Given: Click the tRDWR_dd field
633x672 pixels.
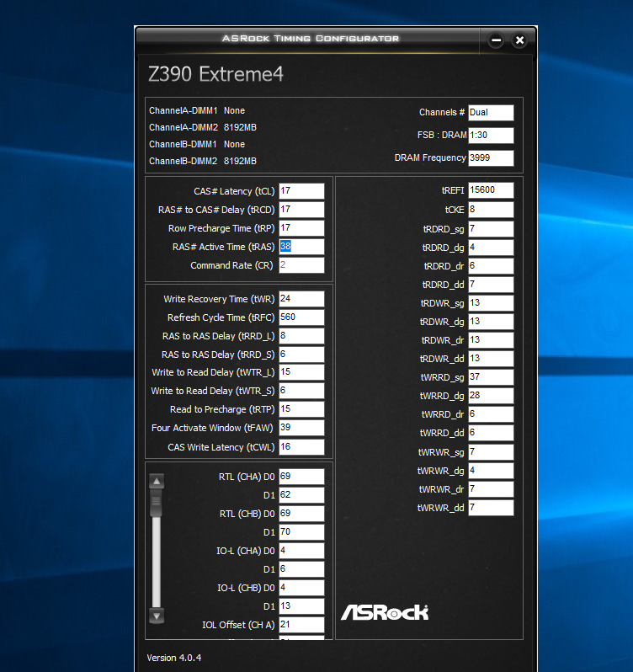Looking at the screenshot, I should point(491,358).
